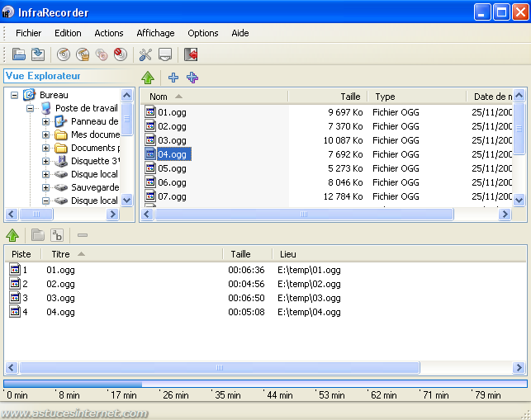Sort files by Nom column header
This screenshot has width=531, height=420.
pyautogui.click(x=215, y=97)
